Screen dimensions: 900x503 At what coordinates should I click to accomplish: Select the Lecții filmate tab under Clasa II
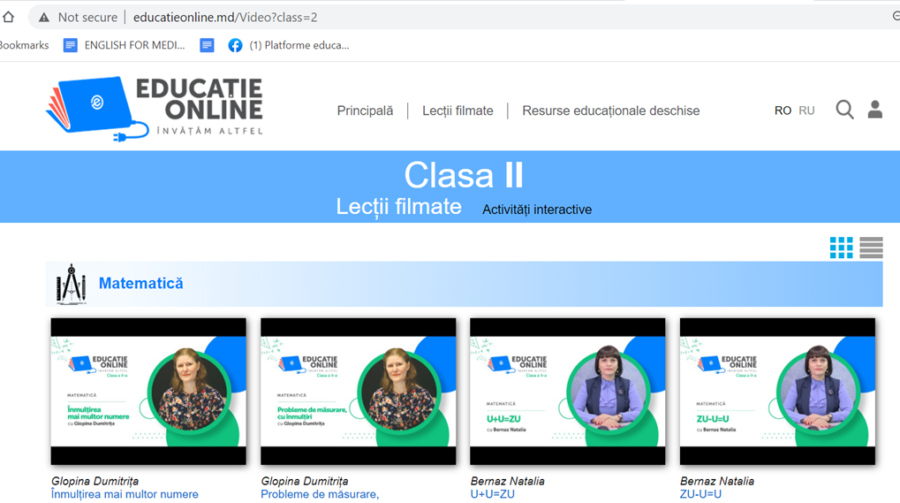(x=399, y=207)
